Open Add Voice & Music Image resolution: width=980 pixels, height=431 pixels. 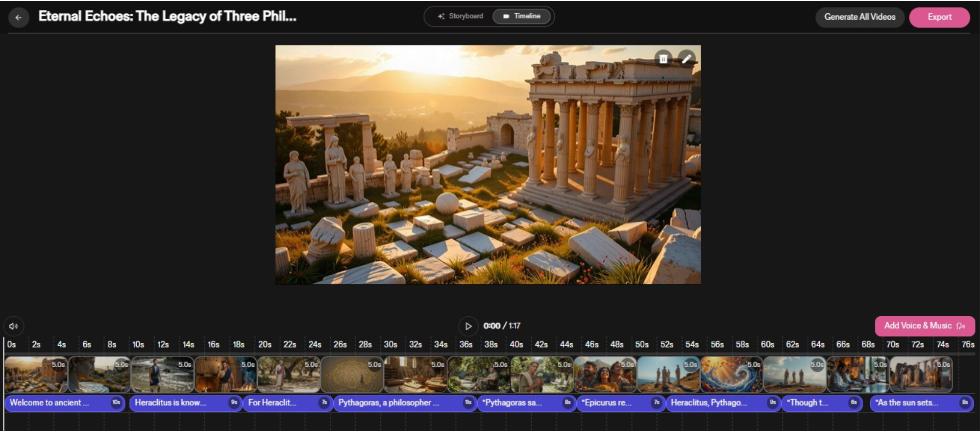[925, 326]
